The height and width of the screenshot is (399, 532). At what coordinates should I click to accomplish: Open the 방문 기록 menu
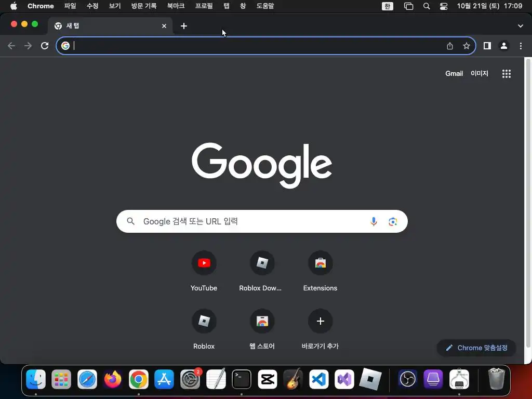[144, 6]
